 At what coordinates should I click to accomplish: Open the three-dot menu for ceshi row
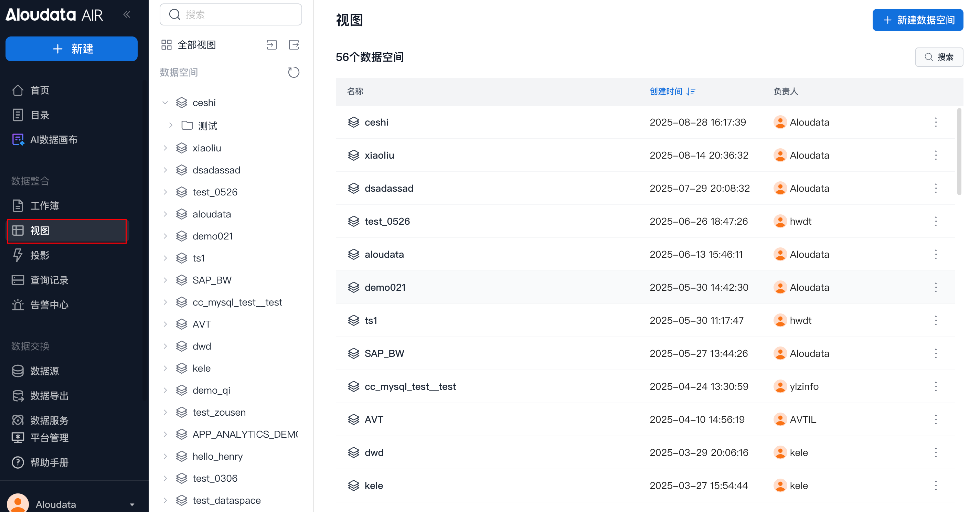click(x=936, y=122)
